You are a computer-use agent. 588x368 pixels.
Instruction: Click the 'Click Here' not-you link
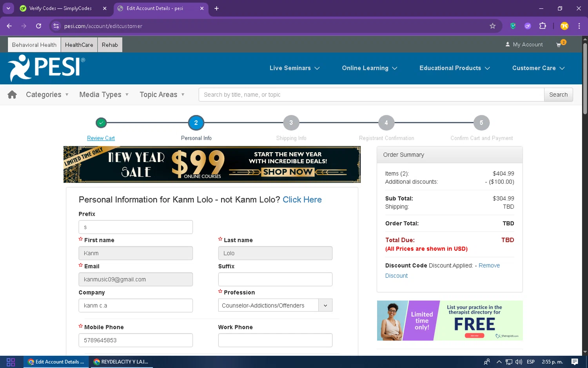point(302,199)
